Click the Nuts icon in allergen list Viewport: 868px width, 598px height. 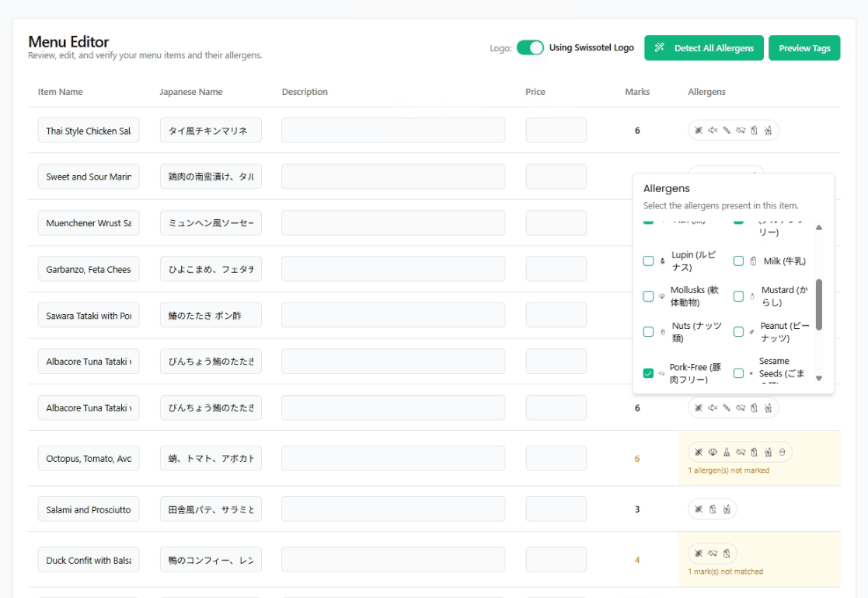point(663,332)
